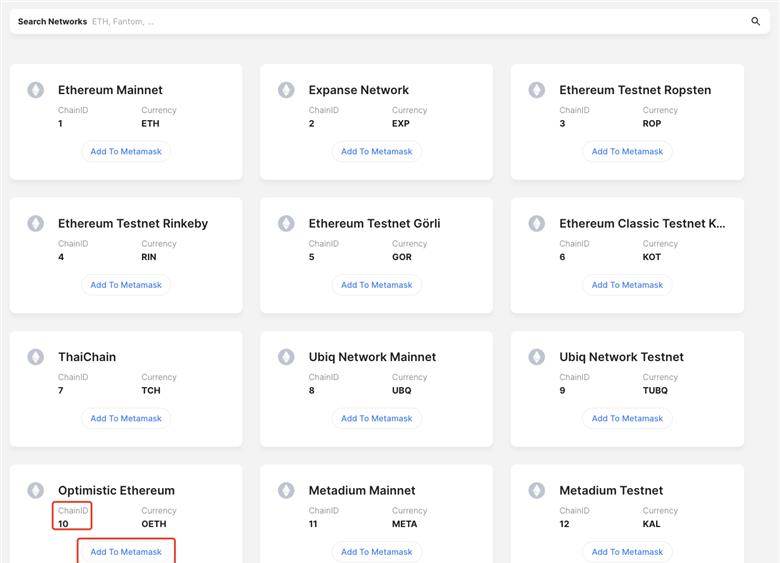
Task: Select the Ethereum Testnet Görli title
Action: tap(375, 223)
